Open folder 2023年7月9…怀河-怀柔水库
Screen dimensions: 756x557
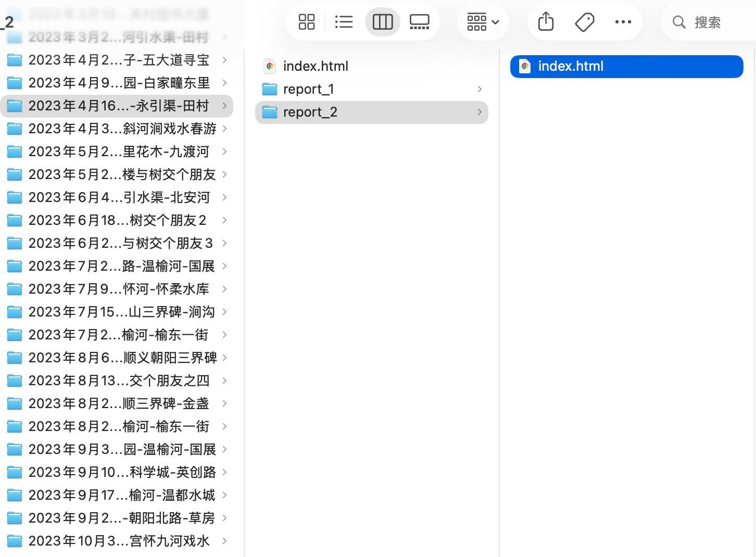click(x=119, y=289)
